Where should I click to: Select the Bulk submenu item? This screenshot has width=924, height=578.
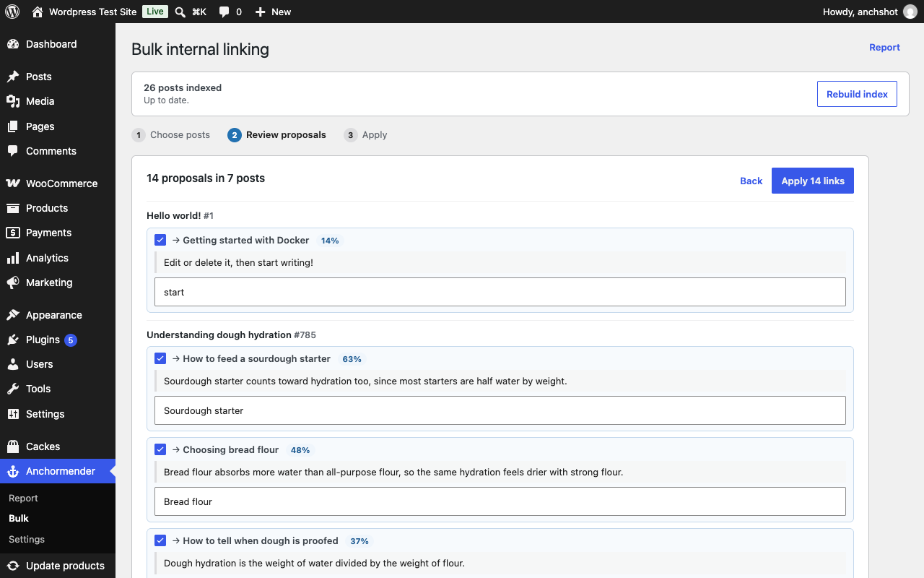click(19, 518)
